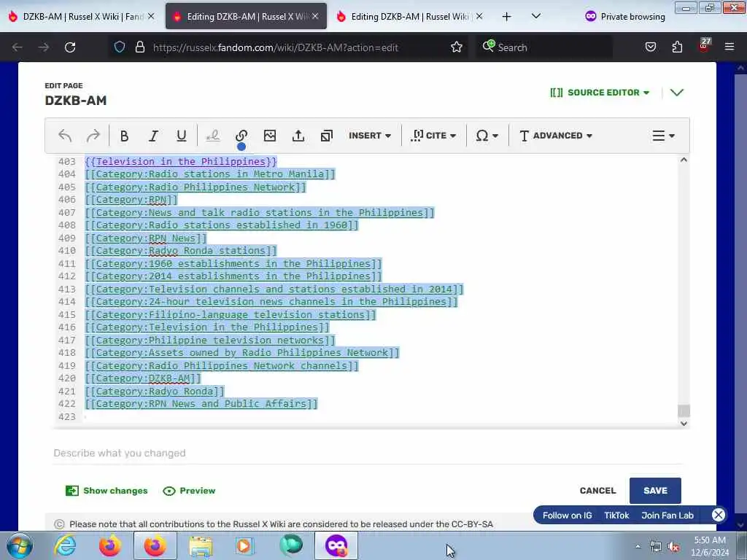Click the browser Search box

click(543, 47)
